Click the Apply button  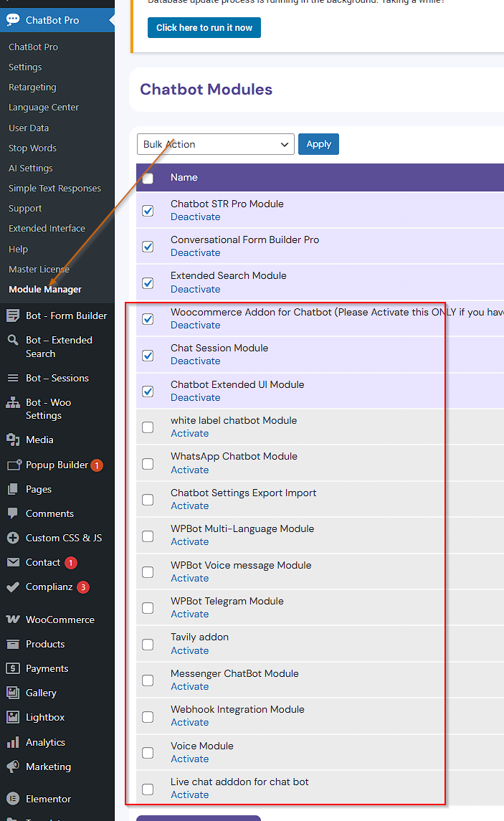click(x=318, y=144)
